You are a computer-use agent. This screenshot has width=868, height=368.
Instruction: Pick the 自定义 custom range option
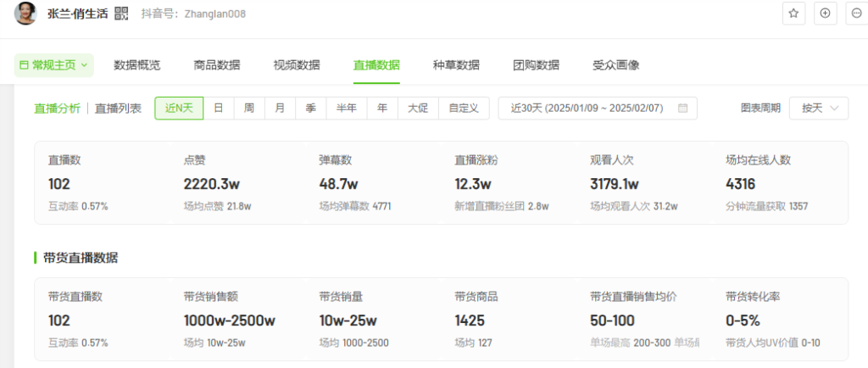(464, 109)
